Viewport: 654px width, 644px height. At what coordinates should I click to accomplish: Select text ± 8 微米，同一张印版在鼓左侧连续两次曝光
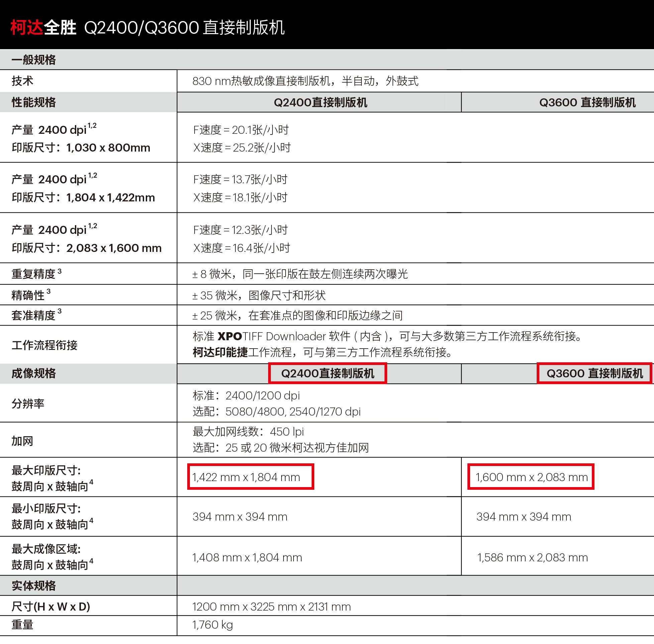click(300, 274)
